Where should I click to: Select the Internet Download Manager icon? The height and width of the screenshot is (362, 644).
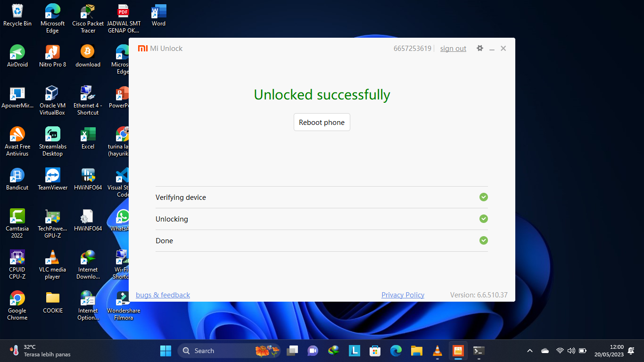click(88, 264)
